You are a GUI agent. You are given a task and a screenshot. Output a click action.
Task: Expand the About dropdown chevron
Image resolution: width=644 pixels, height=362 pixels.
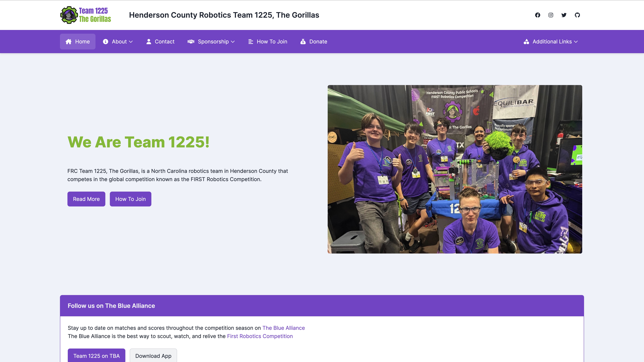tap(131, 42)
